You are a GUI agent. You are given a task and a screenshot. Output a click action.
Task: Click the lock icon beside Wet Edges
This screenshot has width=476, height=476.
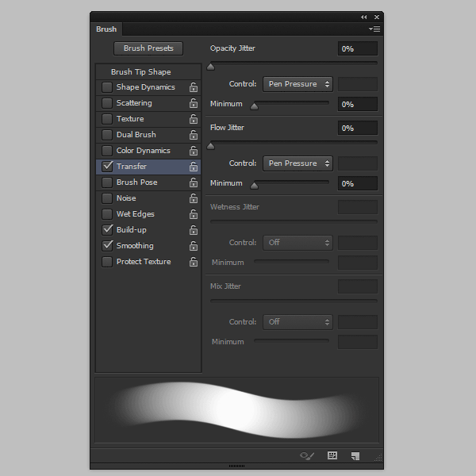click(x=193, y=214)
